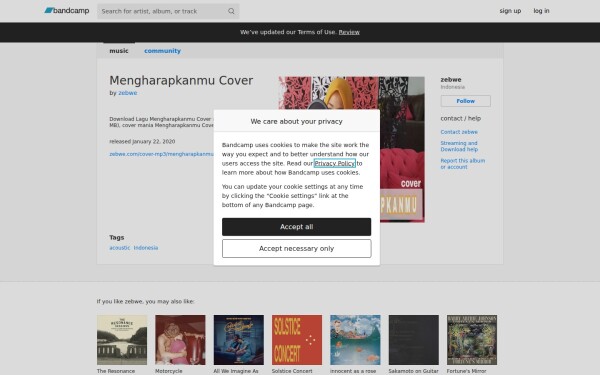Click the Mengharapkanmu Cover title
The image size is (600, 375).
[181, 80]
